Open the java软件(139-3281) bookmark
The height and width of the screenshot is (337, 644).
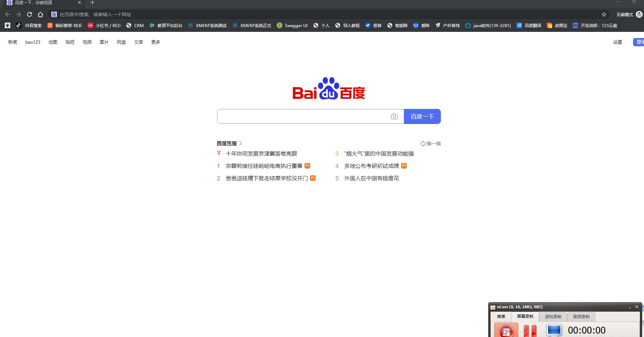click(x=488, y=25)
